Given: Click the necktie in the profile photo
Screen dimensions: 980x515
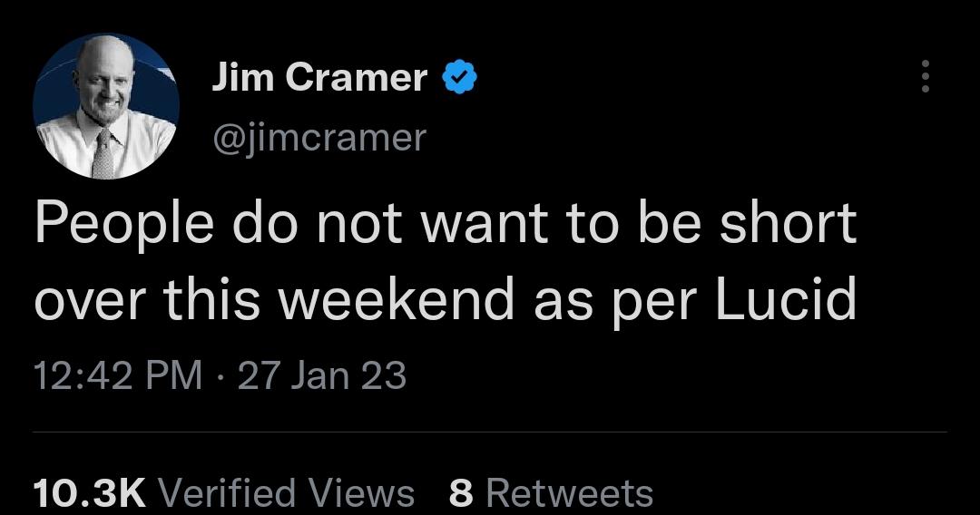Looking at the screenshot, I should pos(103,154).
